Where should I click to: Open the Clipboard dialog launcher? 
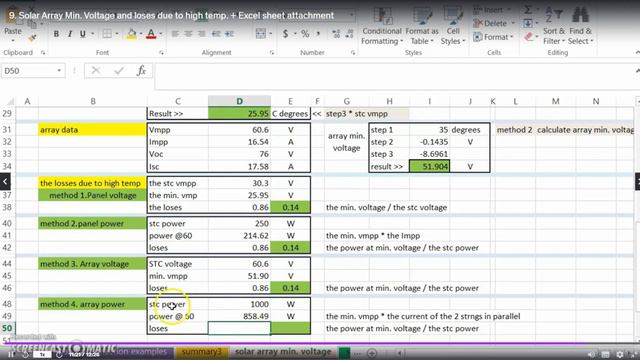[43, 53]
